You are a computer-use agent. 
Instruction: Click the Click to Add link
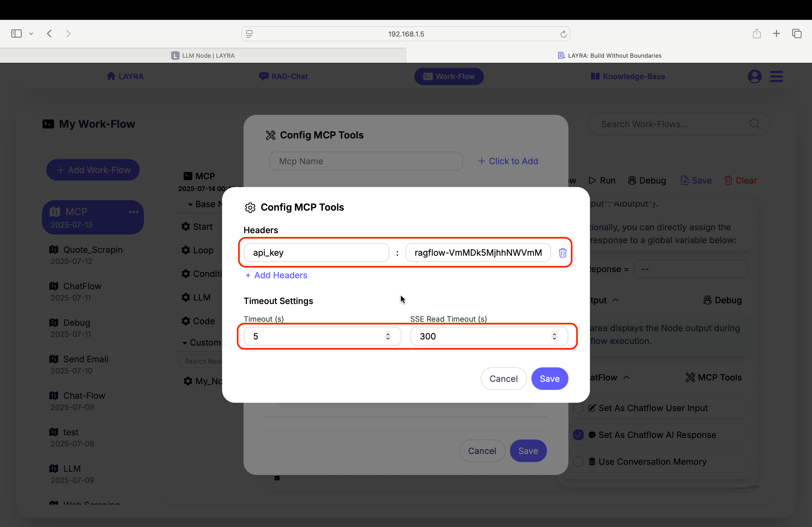[x=508, y=161]
